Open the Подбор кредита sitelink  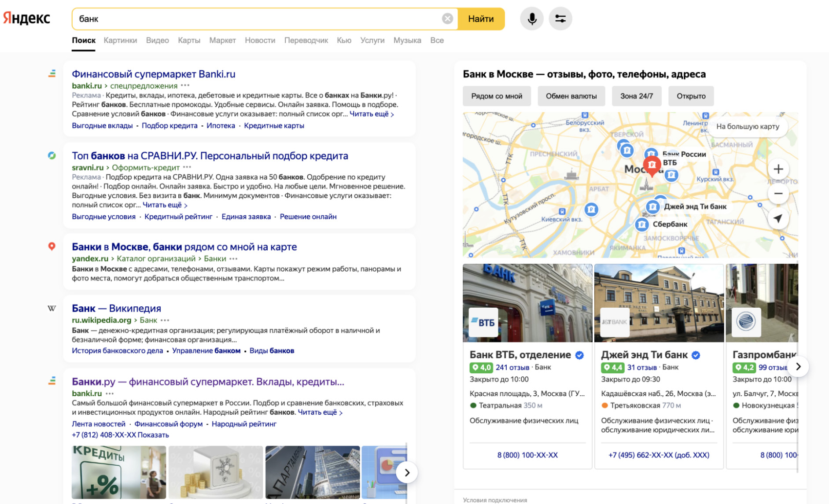pyautogui.click(x=169, y=126)
